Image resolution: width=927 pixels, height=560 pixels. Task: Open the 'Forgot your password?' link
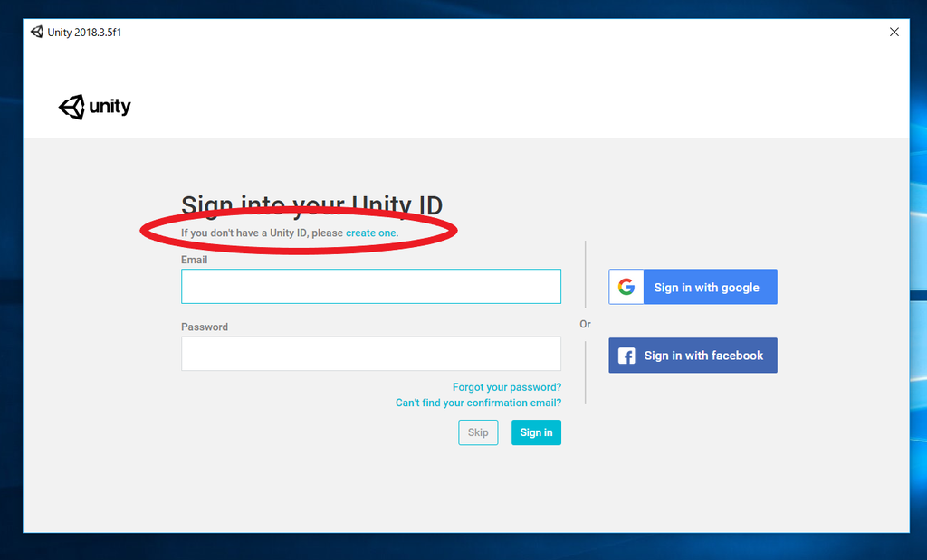pos(507,387)
